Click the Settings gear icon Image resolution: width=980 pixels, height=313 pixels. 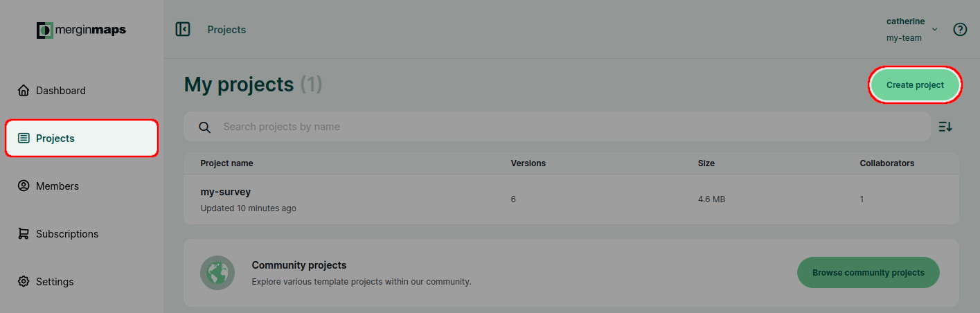point(24,282)
